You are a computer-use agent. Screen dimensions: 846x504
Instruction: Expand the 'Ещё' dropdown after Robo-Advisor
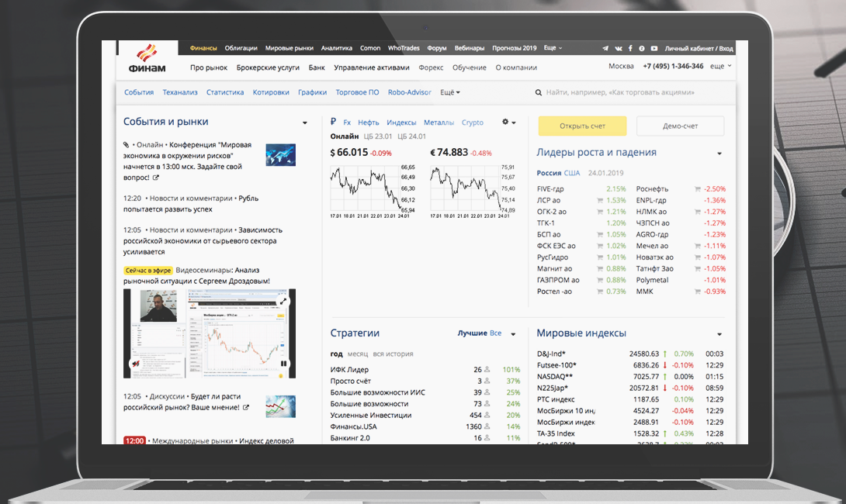(450, 93)
